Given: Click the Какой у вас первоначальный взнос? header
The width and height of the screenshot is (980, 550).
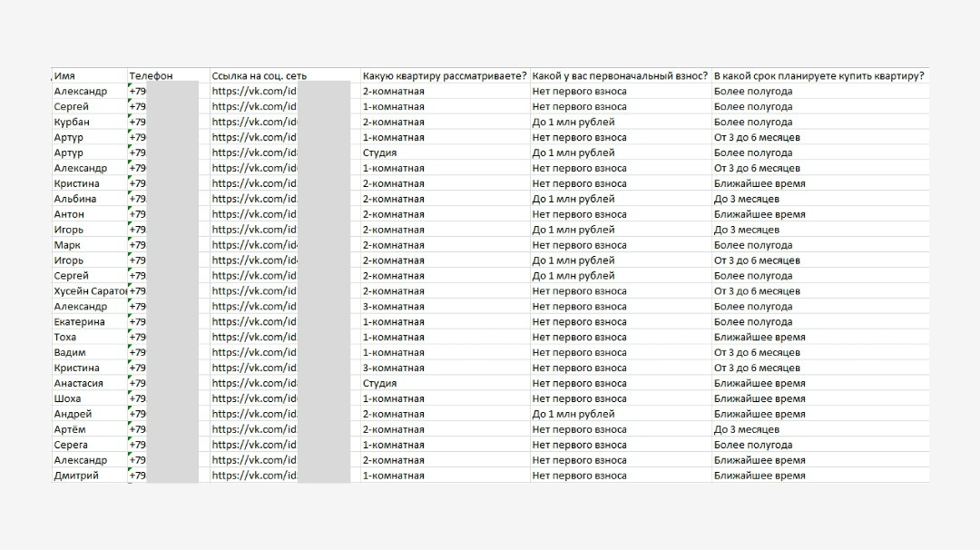Looking at the screenshot, I should (620, 76).
